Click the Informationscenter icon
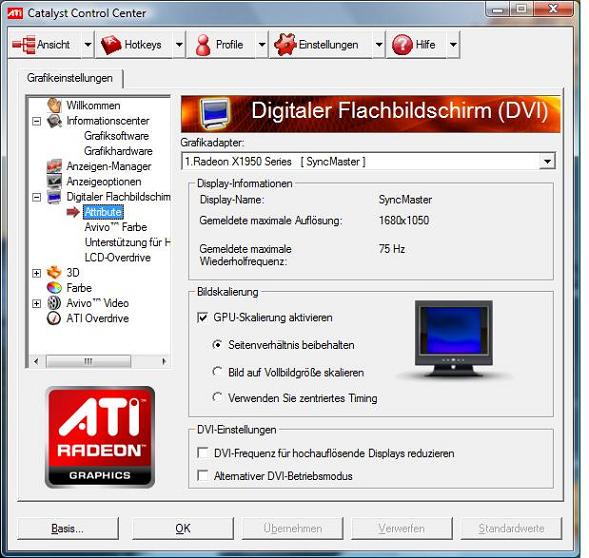The height and width of the screenshot is (558, 589). [x=54, y=121]
